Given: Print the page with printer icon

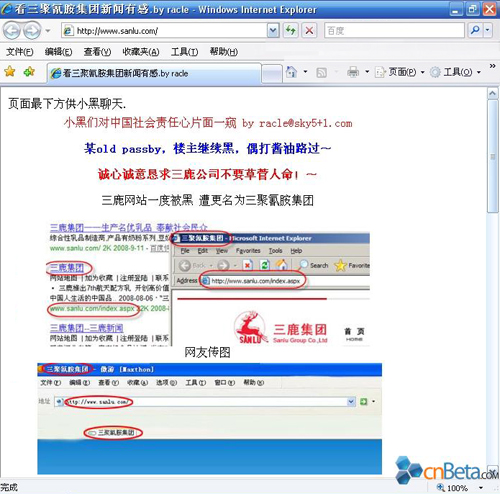Looking at the screenshot, I should pyautogui.click(x=353, y=72).
